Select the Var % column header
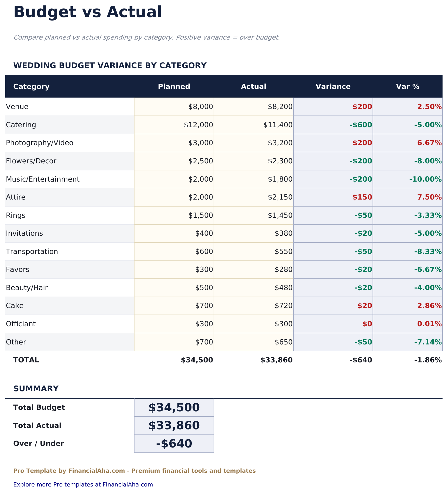 (407, 87)
